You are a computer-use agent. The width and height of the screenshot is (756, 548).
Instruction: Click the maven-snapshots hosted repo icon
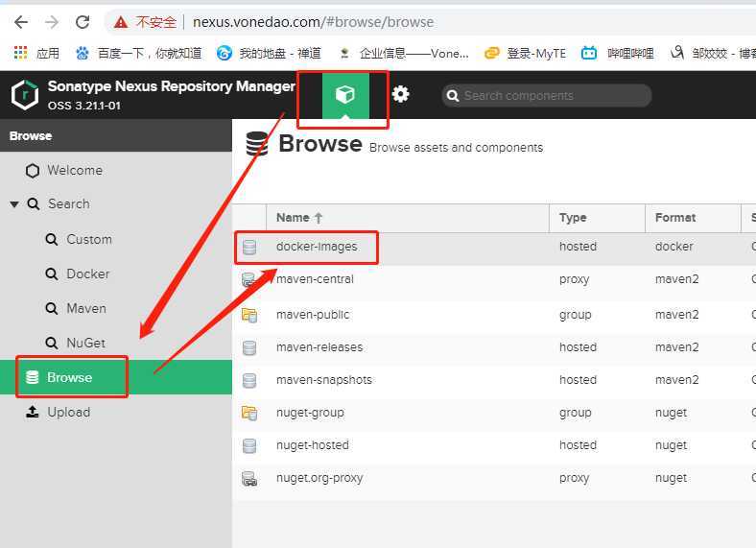[249, 381]
